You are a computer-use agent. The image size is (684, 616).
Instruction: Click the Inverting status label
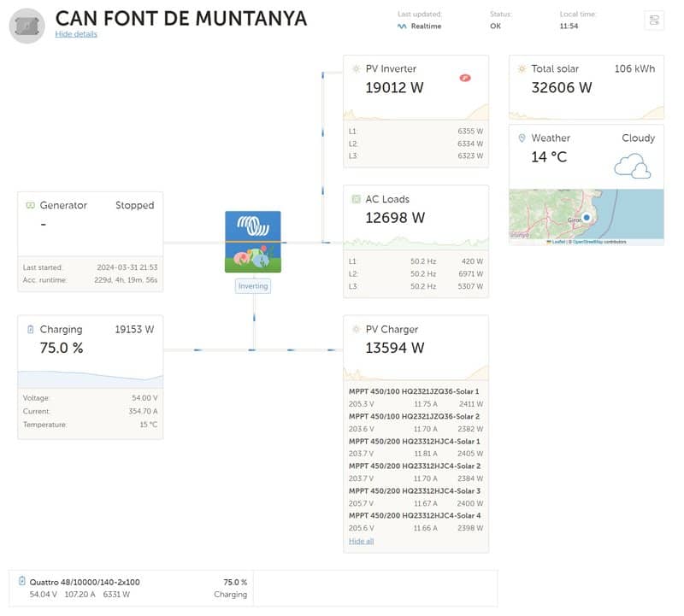pos(253,286)
